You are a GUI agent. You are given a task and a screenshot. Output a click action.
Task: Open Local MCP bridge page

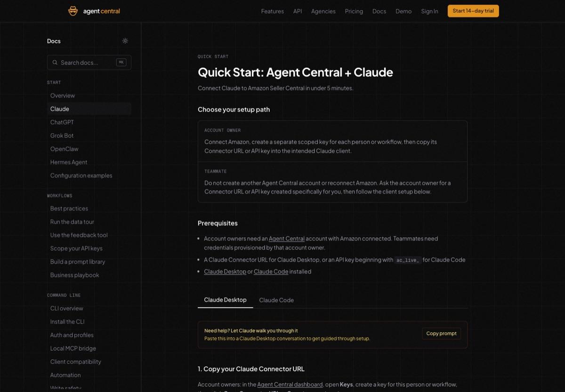tap(89, 348)
